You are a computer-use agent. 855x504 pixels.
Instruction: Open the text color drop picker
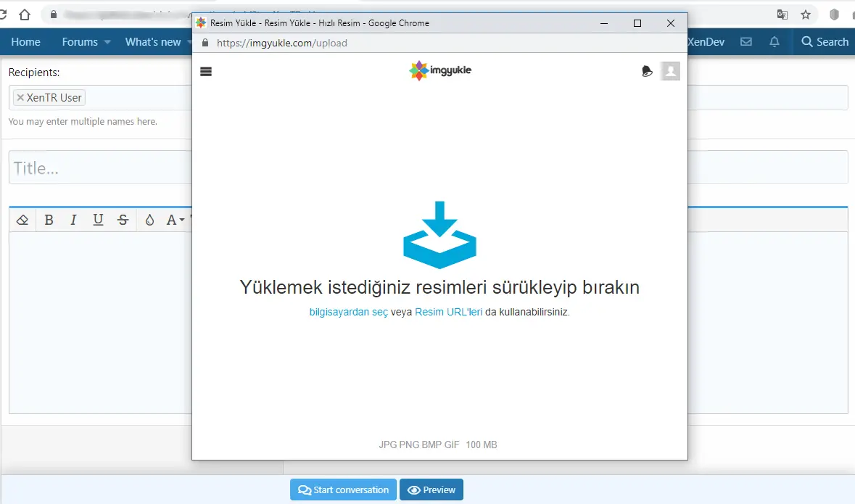point(149,220)
